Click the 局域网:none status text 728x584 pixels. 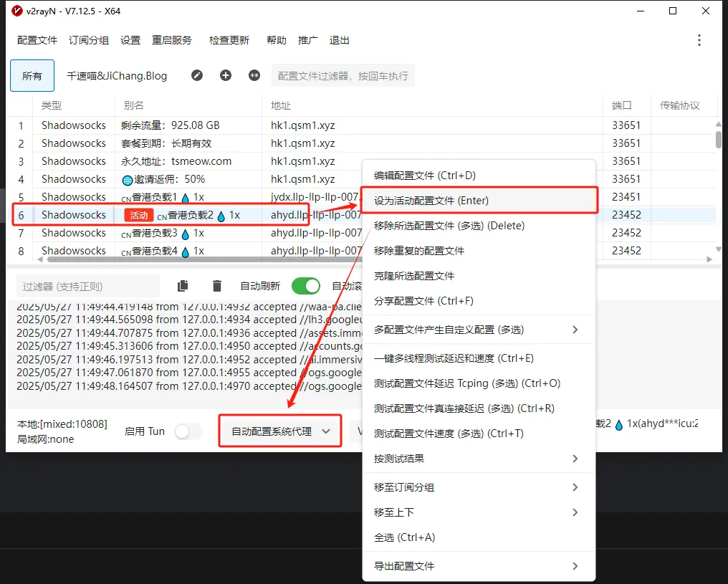46,439
